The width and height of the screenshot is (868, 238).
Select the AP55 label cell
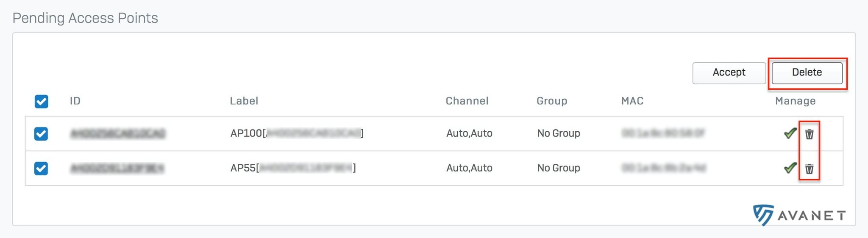293,168
